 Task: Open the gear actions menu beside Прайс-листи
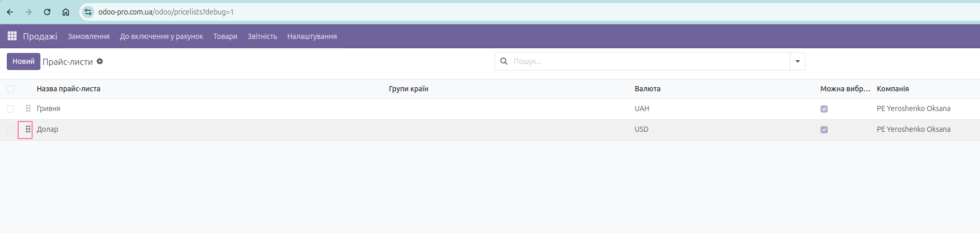coord(100,61)
